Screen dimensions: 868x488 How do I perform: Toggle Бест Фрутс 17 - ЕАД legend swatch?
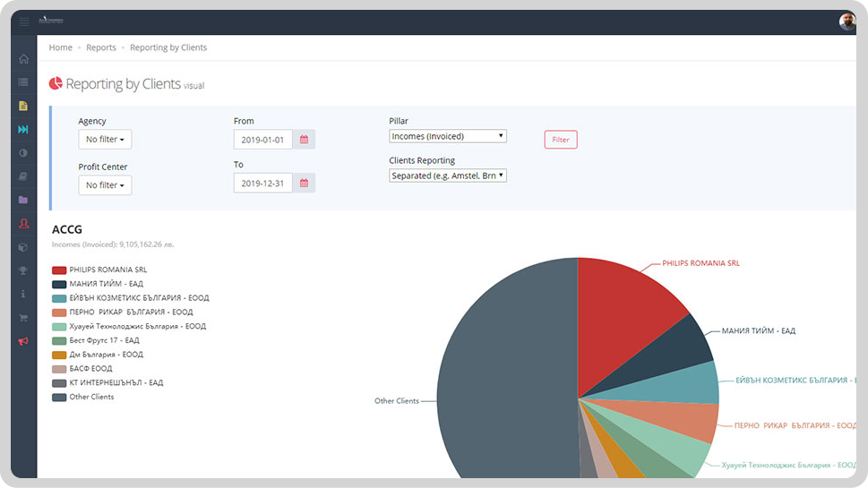point(59,341)
